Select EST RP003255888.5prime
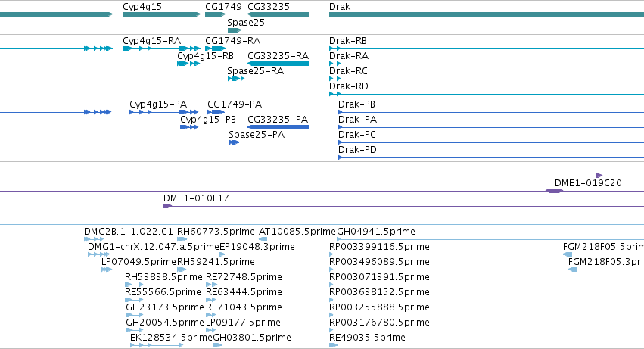Screen dimensions: 644x349 (331, 315)
